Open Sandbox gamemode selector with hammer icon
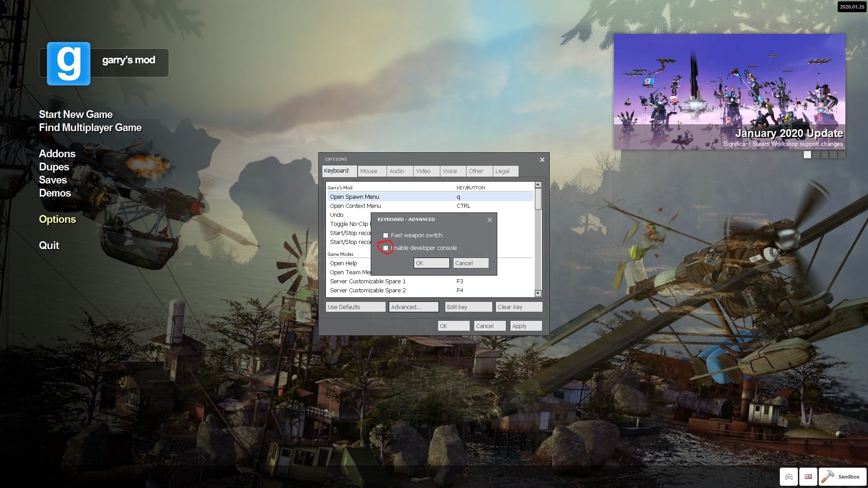Viewport: 868px width, 488px height. coord(842,477)
